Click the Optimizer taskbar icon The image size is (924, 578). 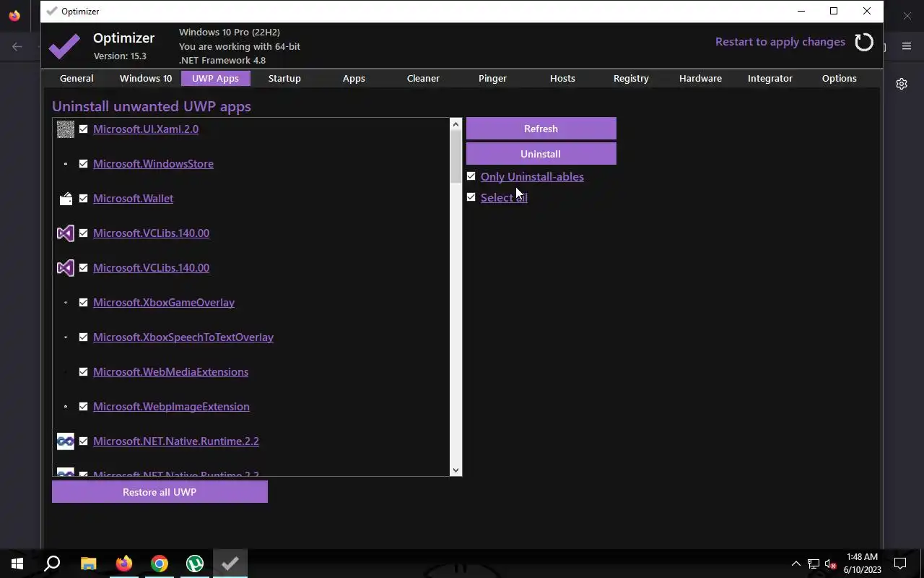pyautogui.click(x=230, y=564)
